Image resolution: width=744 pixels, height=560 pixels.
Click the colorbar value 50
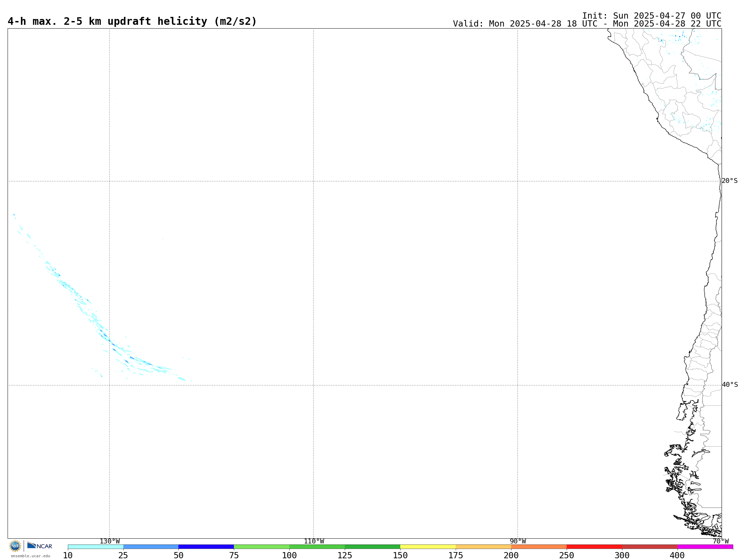coord(178,556)
